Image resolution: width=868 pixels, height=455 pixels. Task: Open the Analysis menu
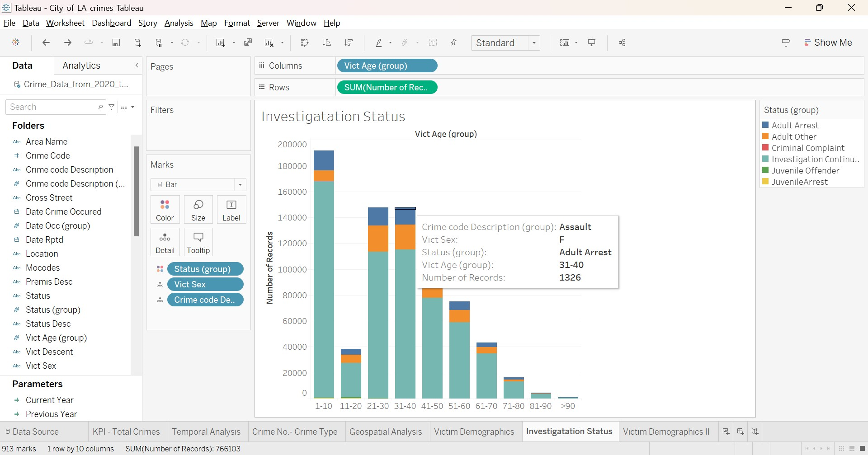[179, 23]
